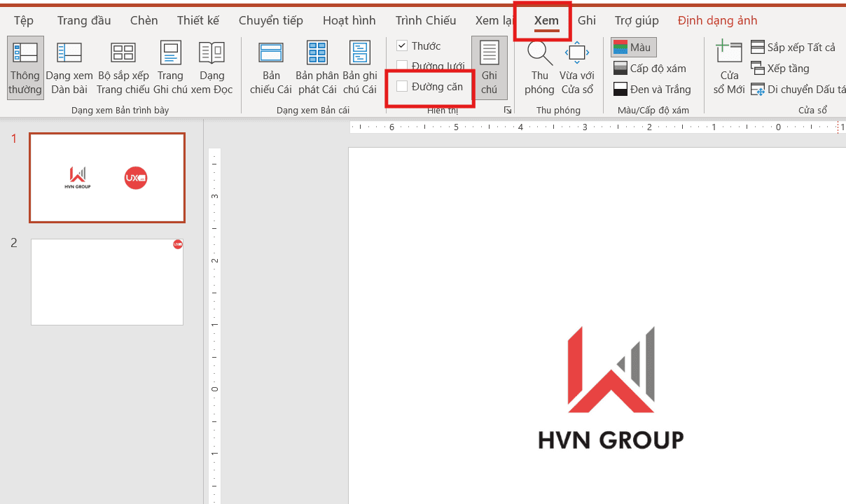Open the Thiết kế tab
The image size is (846, 504).
198,20
